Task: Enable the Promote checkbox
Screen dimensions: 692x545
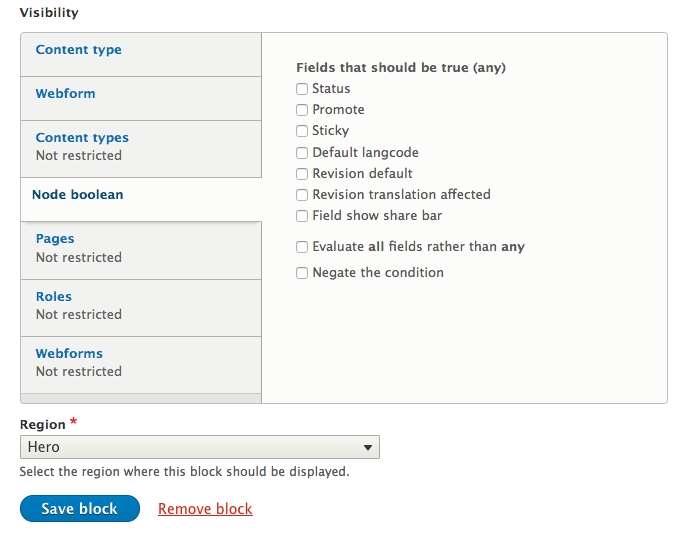Action: coord(302,110)
